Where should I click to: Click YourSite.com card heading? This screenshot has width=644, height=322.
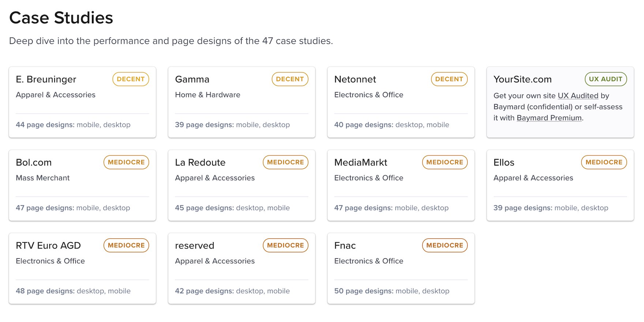[522, 79]
